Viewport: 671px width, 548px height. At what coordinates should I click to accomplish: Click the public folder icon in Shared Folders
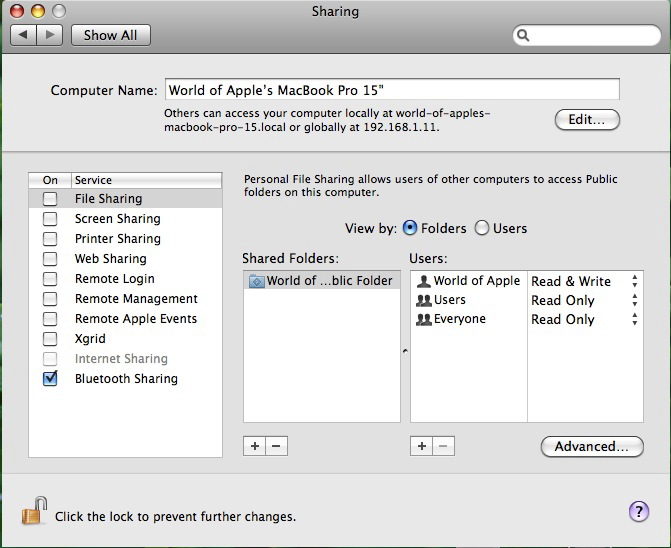pos(257,281)
